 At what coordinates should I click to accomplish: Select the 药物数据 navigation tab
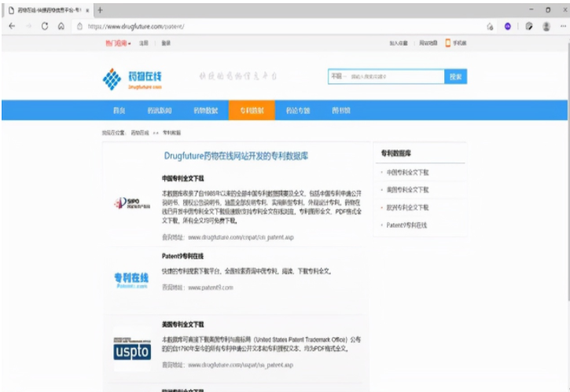coord(205,111)
